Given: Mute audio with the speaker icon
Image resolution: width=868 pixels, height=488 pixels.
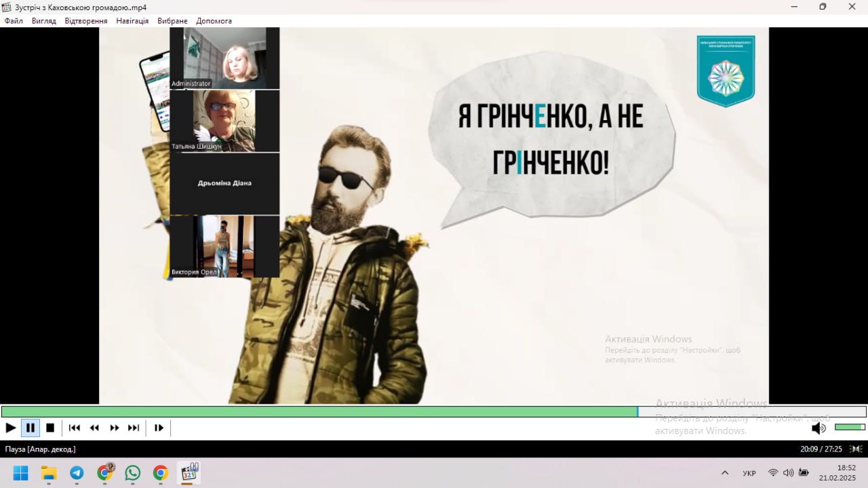Looking at the screenshot, I should [818, 428].
